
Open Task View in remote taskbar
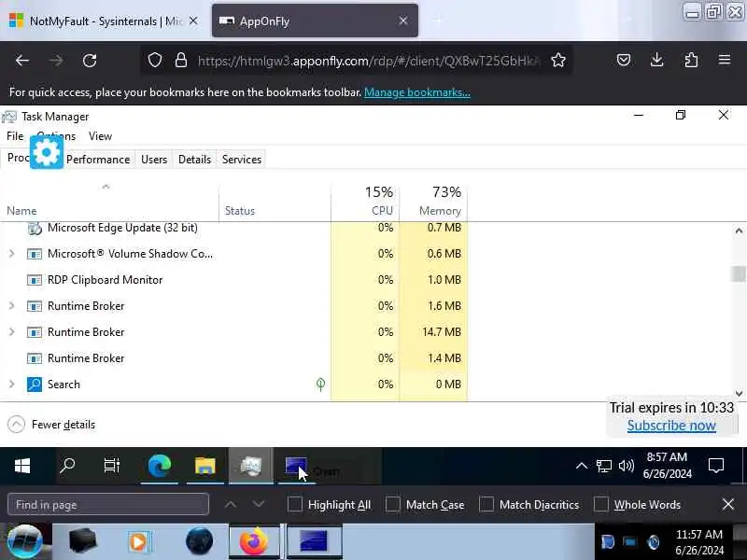point(112,465)
